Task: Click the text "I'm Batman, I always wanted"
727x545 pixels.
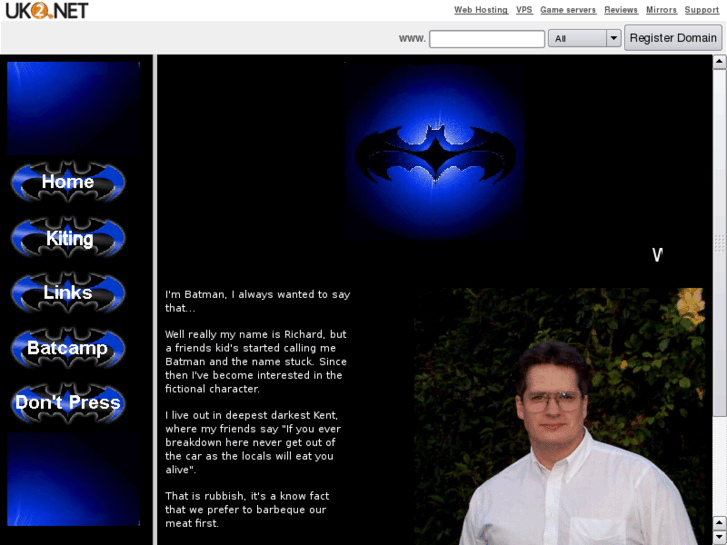Action: tap(240, 294)
